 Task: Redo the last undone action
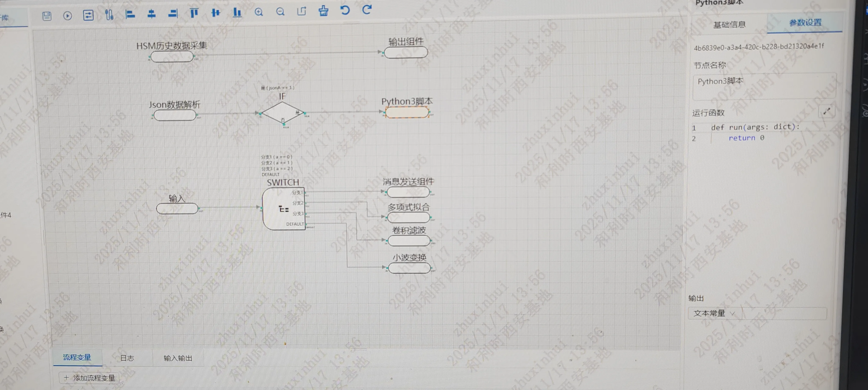367,10
